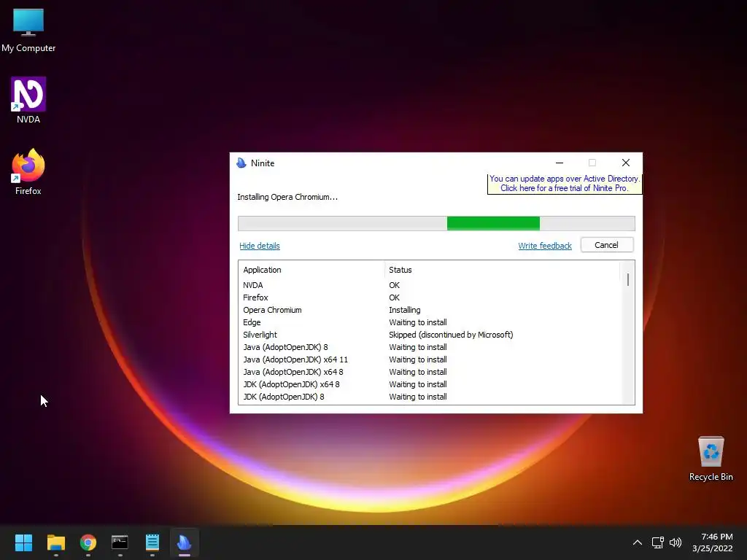Select the Silverlight row
Image resolution: width=747 pixels, height=560 pixels.
(x=430, y=335)
